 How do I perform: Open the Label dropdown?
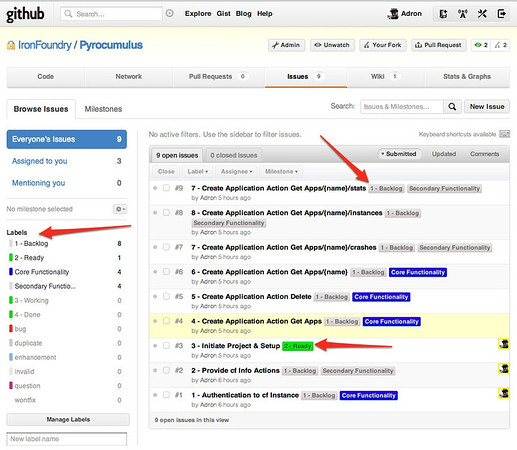point(198,172)
